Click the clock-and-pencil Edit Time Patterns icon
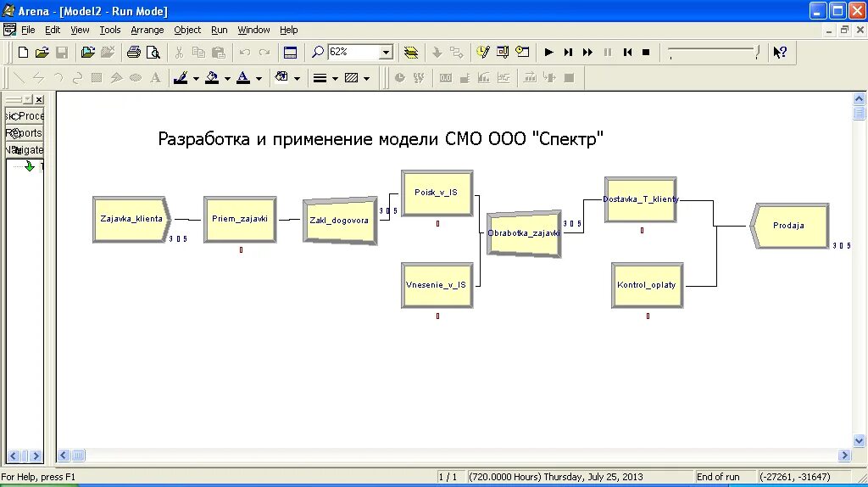The height and width of the screenshot is (487, 868). [482, 52]
